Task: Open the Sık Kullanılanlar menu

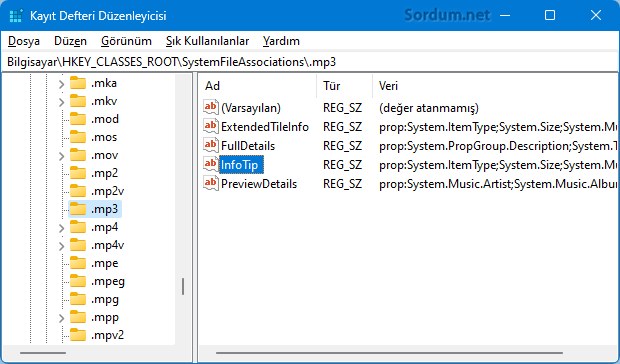Action: [x=207, y=41]
